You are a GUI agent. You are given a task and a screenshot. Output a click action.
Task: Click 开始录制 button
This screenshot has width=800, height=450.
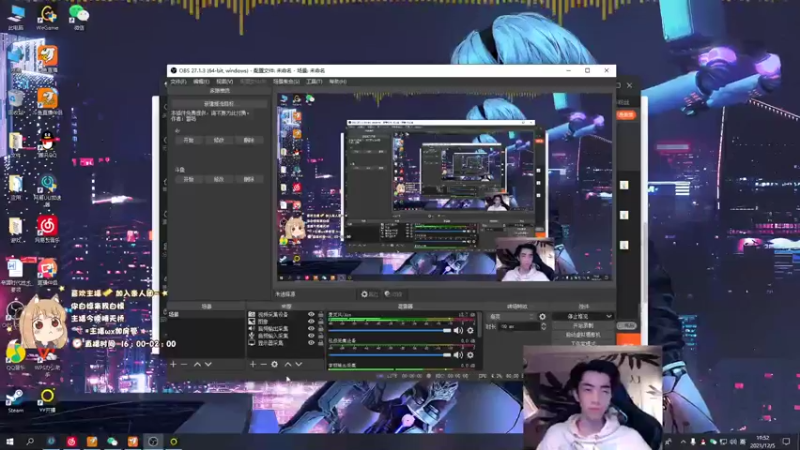583,326
